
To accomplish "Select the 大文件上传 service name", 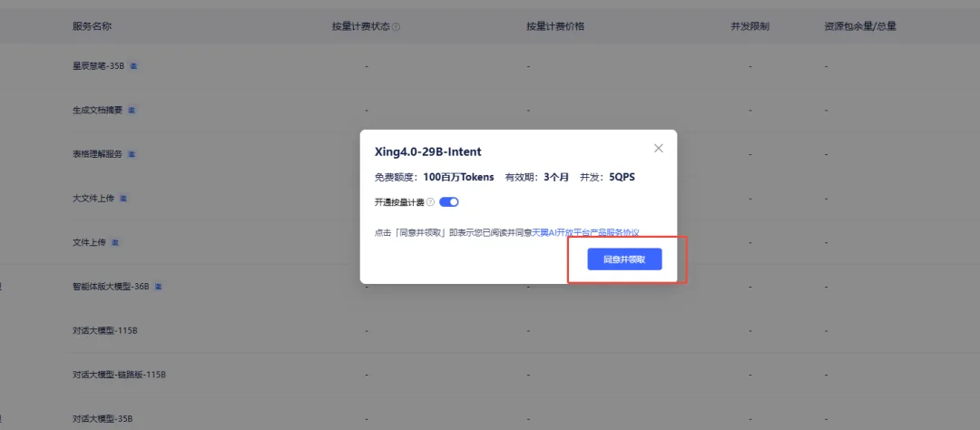I will click(93, 198).
